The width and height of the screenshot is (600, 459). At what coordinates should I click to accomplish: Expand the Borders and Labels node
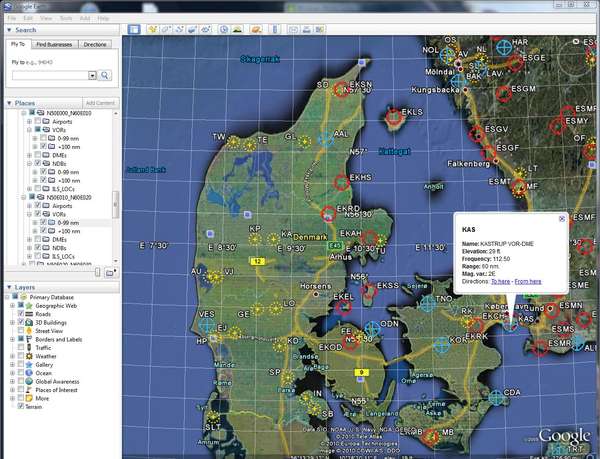(x=13, y=339)
